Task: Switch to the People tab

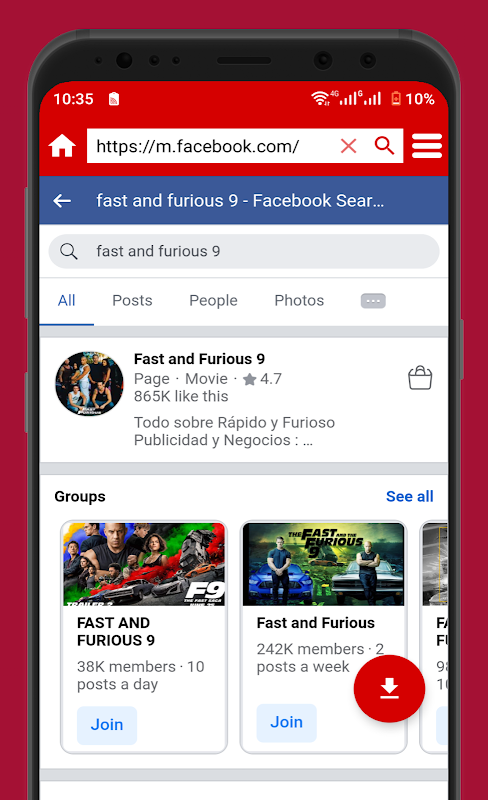Action: (x=213, y=301)
